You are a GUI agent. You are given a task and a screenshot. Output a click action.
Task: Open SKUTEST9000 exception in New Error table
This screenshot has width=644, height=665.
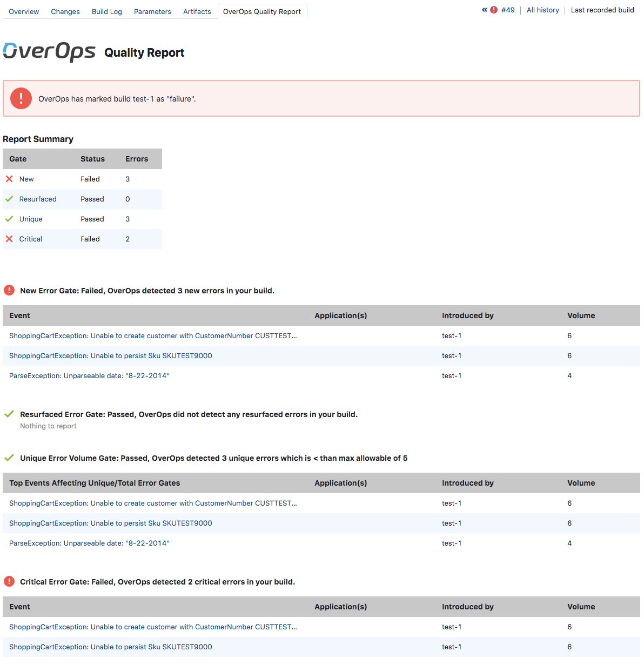click(111, 355)
